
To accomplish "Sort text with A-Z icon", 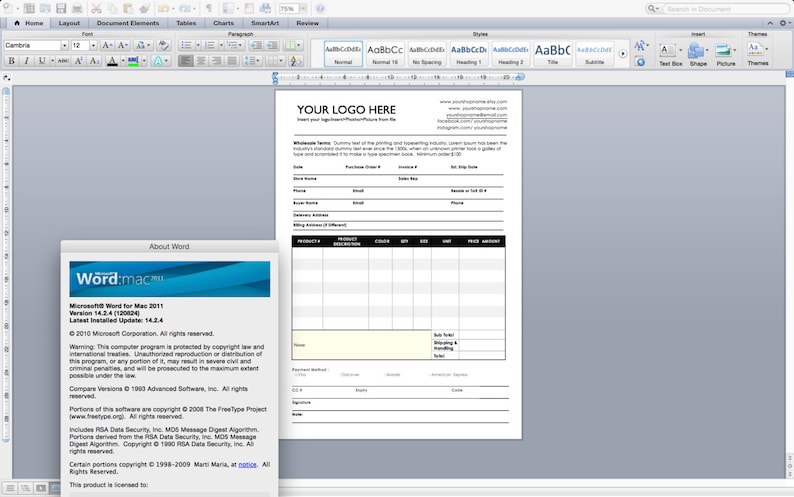I will 295,61.
